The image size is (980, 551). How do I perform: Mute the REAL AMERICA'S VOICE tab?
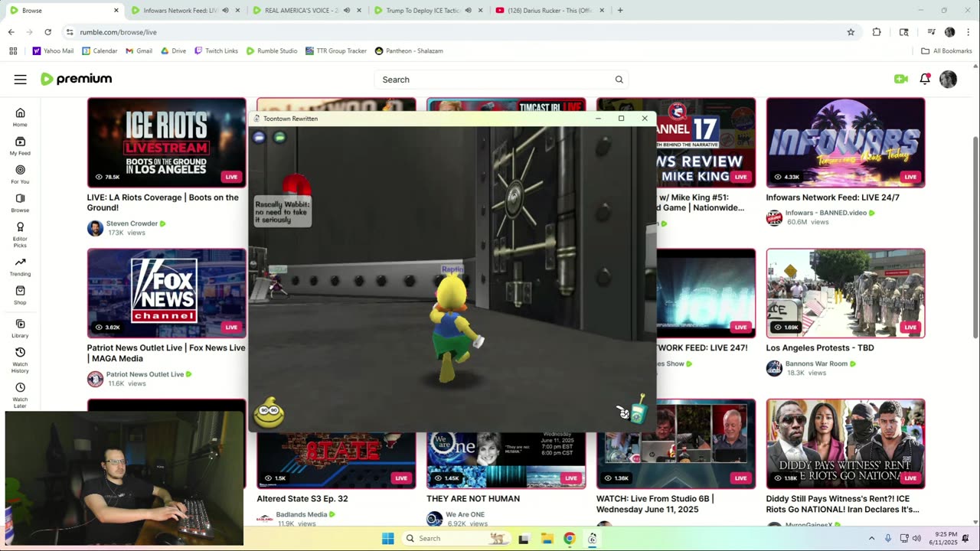point(346,11)
